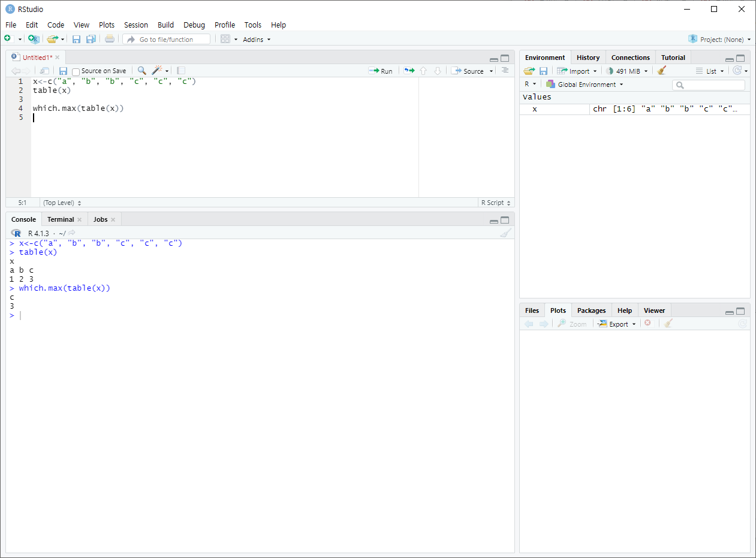Remove current plot red X icon
Image resolution: width=756 pixels, height=558 pixels.
coord(647,323)
